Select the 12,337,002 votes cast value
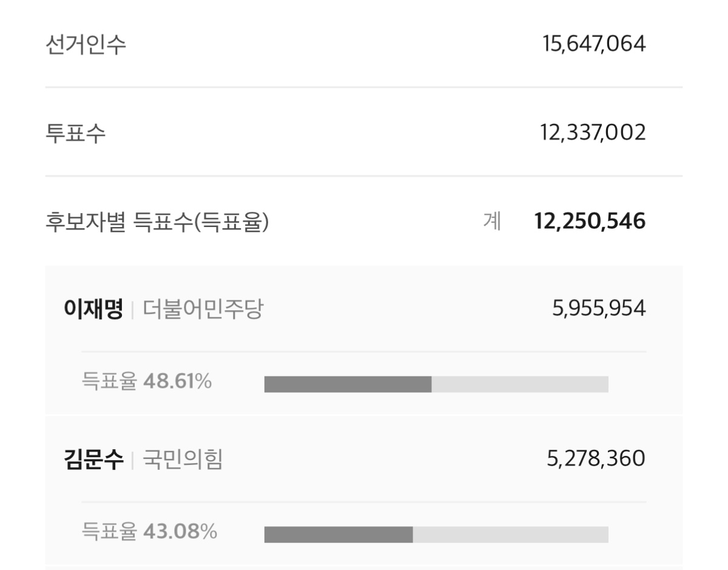The height and width of the screenshot is (570, 728). click(x=593, y=133)
